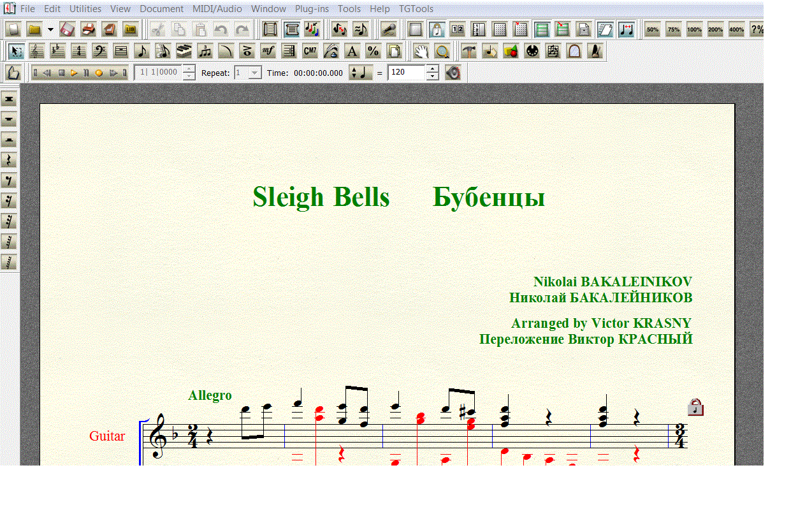Select the Repeat tool

pos(289,51)
